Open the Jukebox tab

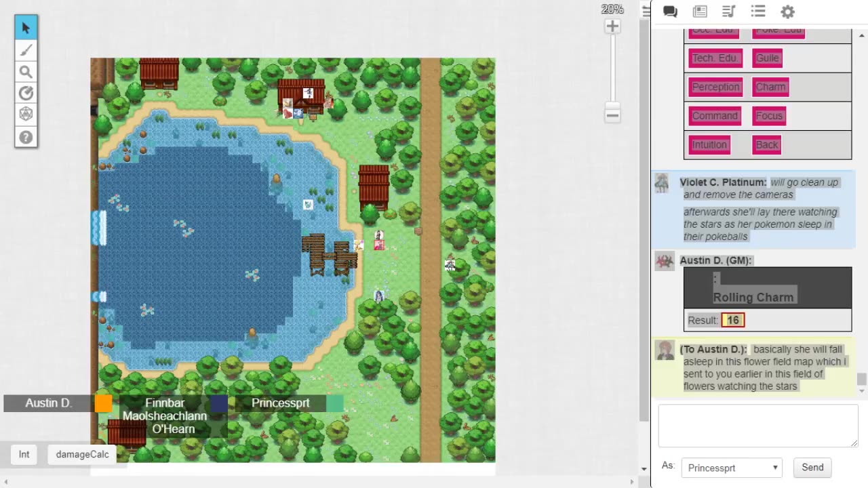(x=729, y=12)
